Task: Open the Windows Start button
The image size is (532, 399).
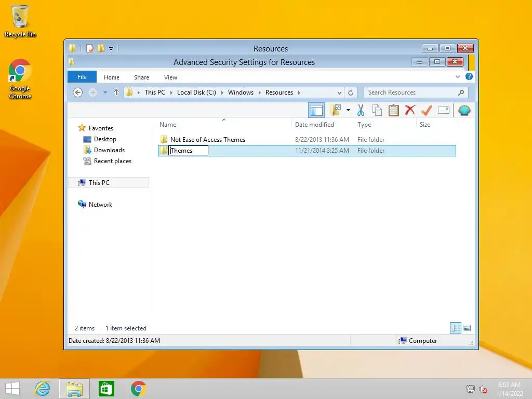Action: (12, 389)
